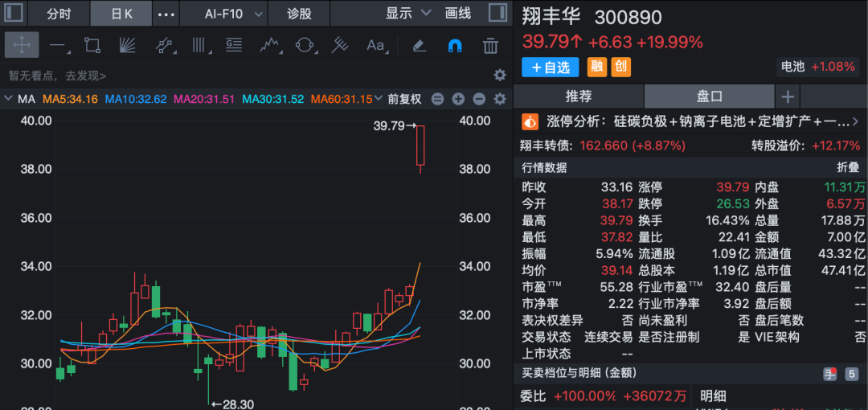Image resolution: width=868 pixels, height=410 pixels.
Task: Select the crosshair cursor drawing tool
Action: [x=22, y=45]
